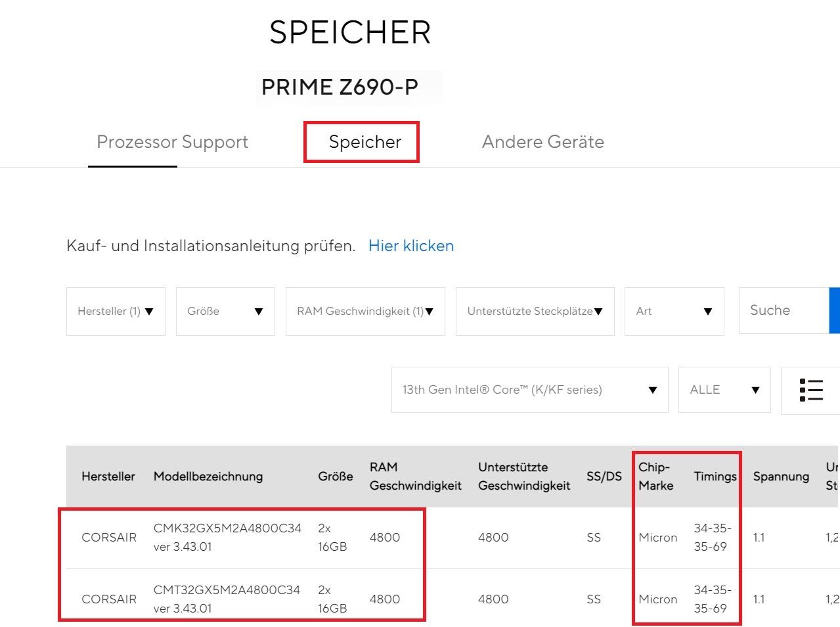Click the Spannung column header
Viewport: 840px width, 627px height.
click(x=781, y=476)
